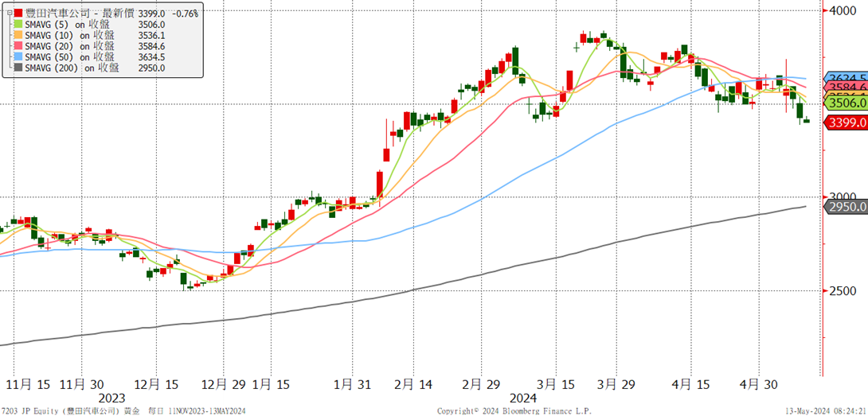Viewport: 868px width, 416px height.
Task: Click the 3月 15 date axis label
Action: pyautogui.click(x=556, y=383)
